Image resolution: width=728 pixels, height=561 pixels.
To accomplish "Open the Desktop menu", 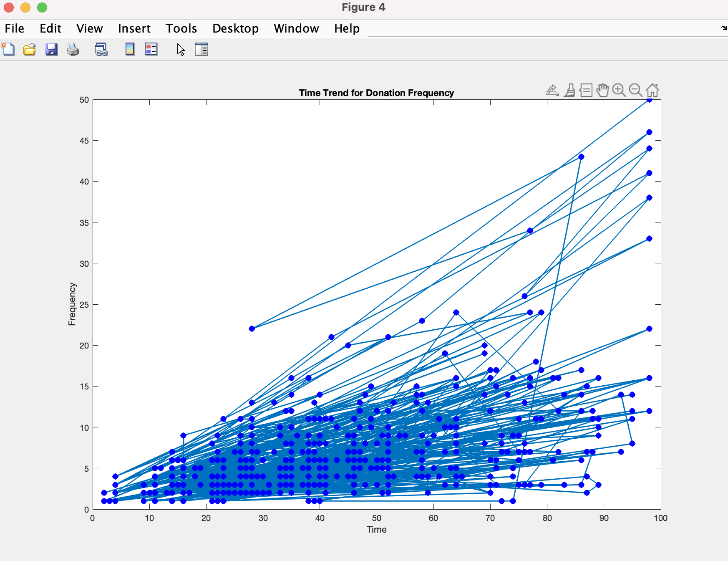I will click(x=235, y=28).
